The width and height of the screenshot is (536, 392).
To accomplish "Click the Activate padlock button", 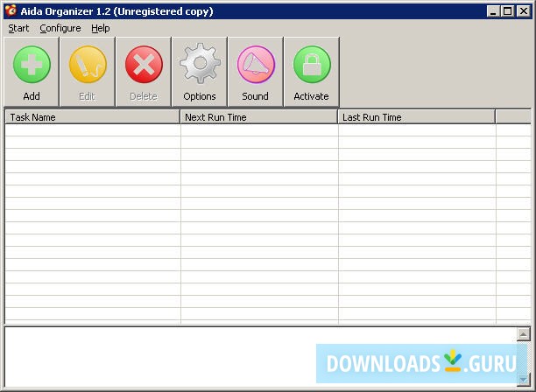I will point(312,72).
